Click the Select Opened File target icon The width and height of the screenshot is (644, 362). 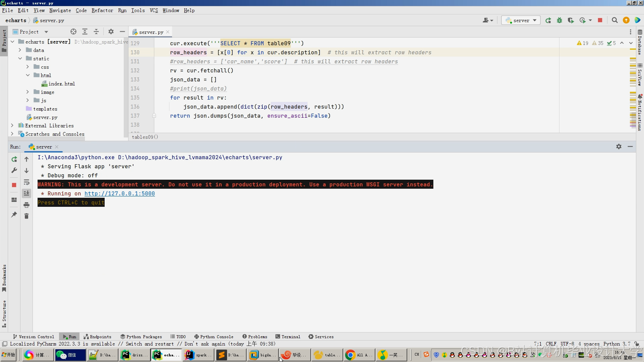(73, 32)
